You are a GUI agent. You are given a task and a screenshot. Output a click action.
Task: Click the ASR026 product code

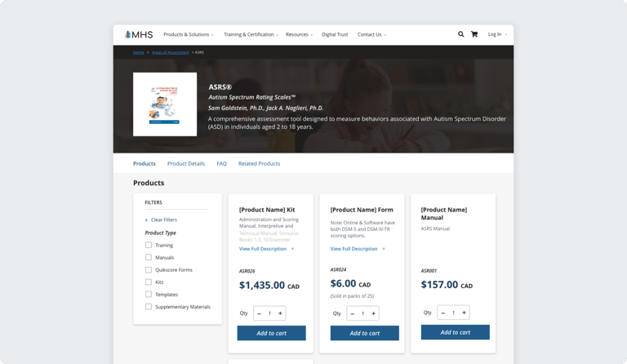tap(247, 271)
